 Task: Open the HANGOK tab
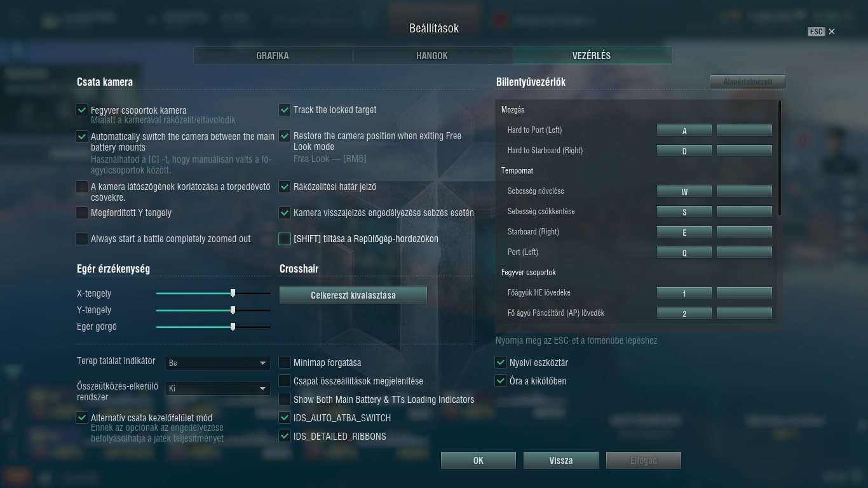click(x=432, y=56)
